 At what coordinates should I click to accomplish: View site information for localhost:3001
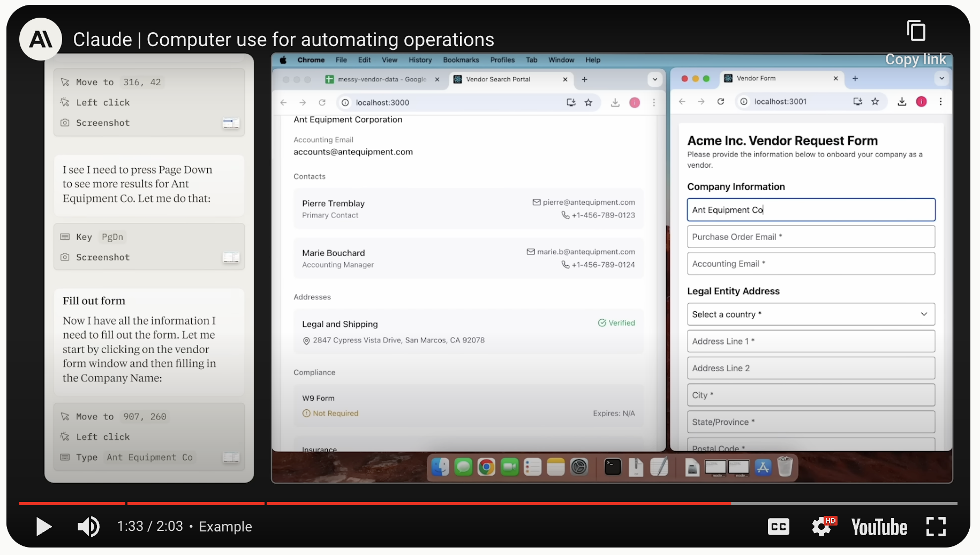click(744, 101)
